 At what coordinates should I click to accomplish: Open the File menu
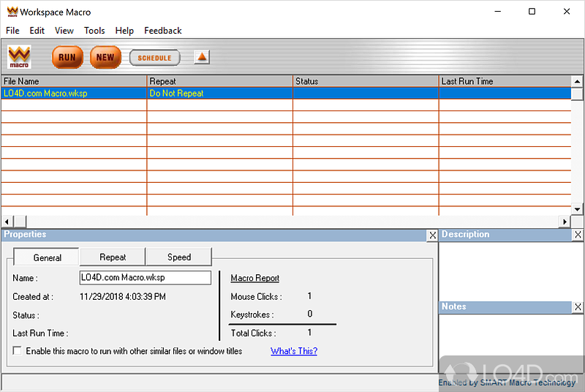click(x=12, y=31)
